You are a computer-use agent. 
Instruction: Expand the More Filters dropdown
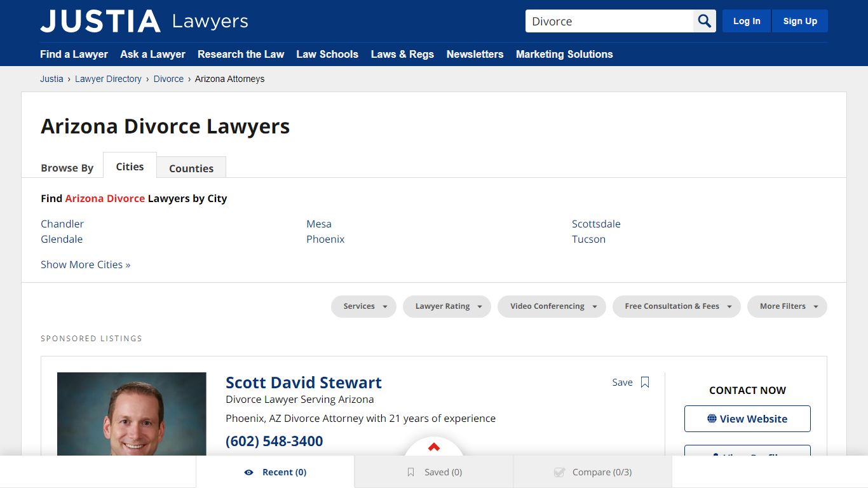pos(787,306)
